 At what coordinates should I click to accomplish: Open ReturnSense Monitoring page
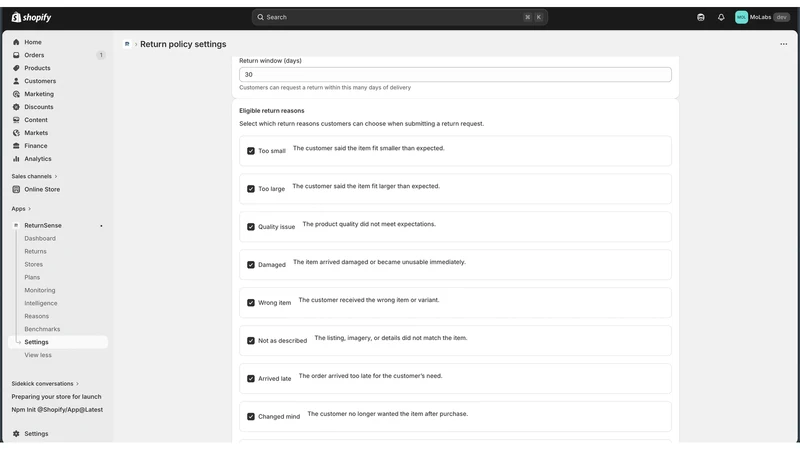coord(40,290)
